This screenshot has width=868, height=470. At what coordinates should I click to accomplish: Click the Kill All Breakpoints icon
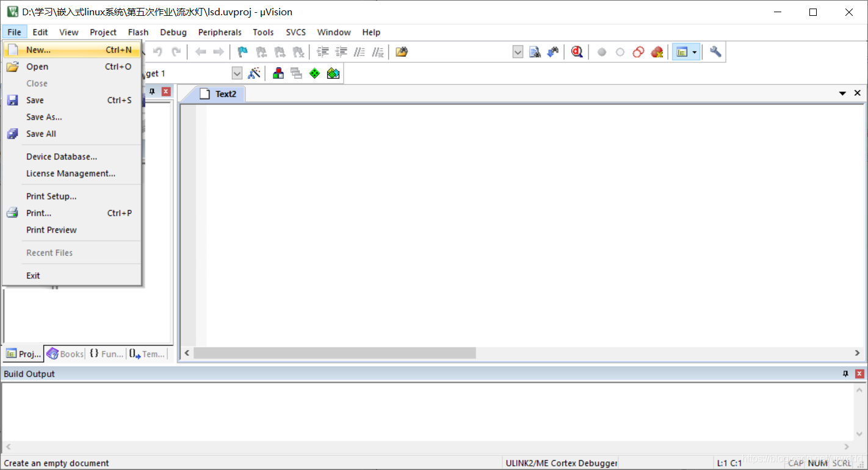tap(657, 52)
